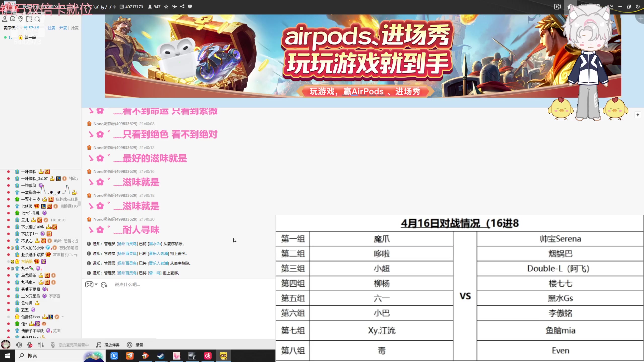This screenshot has height=362, width=644.
Task: Select user 倩倩子不举铁 in the member list
Action: (x=32, y=331)
